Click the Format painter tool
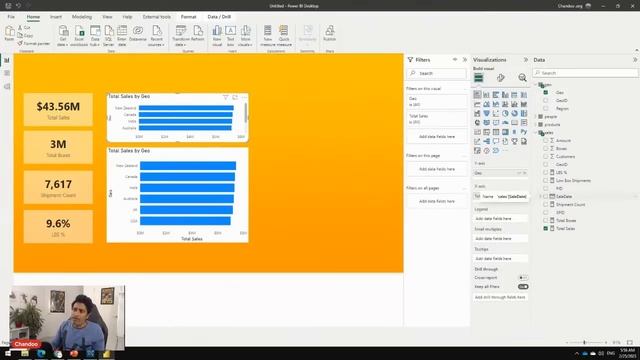640x360 pixels. [34, 43]
